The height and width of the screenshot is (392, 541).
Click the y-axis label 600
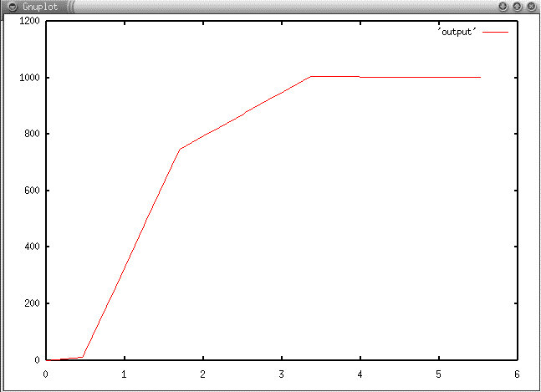coord(32,191)
